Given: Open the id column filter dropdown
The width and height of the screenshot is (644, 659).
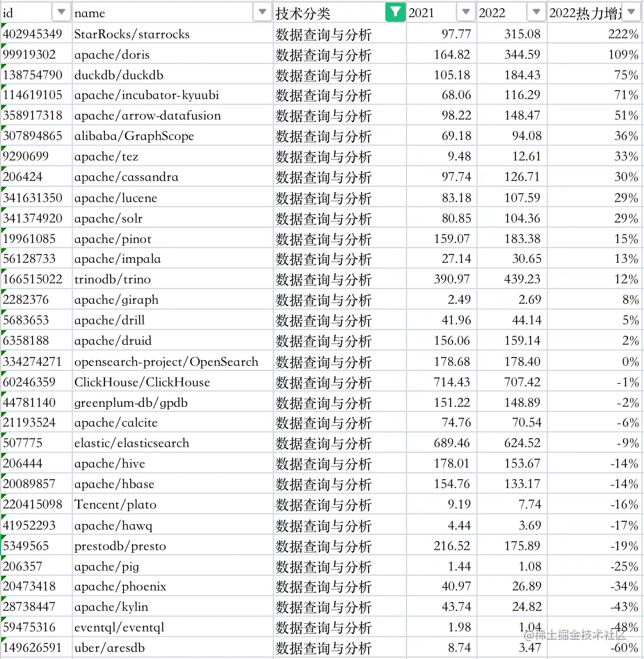Looking at the screenshot, I should pyautogui.click(x=61, y=12).
